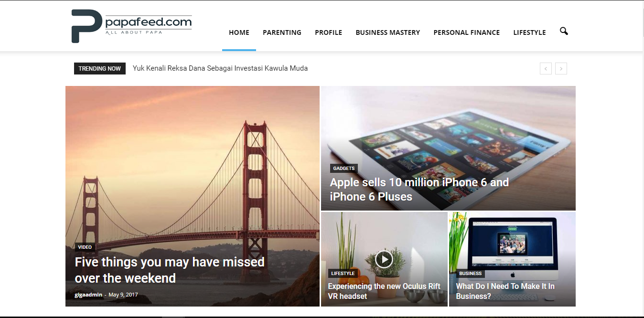Select BUSINESS MASTERY in navigation

tap(387, 32)
